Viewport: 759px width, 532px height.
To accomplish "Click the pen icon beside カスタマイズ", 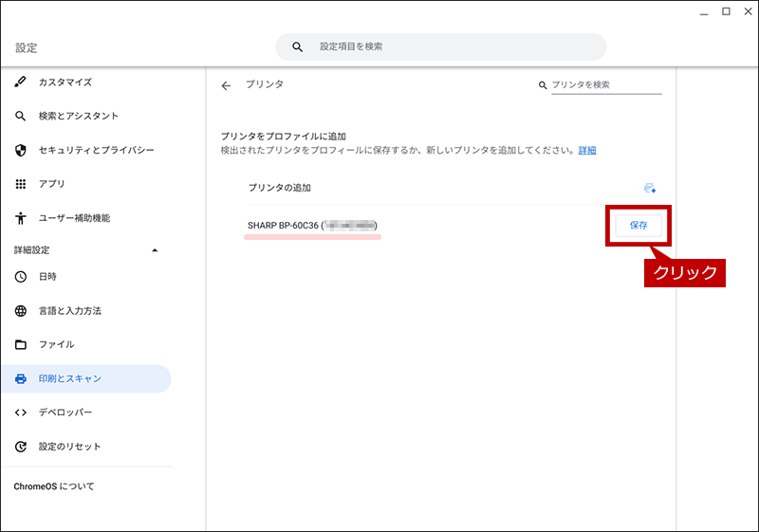I will coord(20,82).
